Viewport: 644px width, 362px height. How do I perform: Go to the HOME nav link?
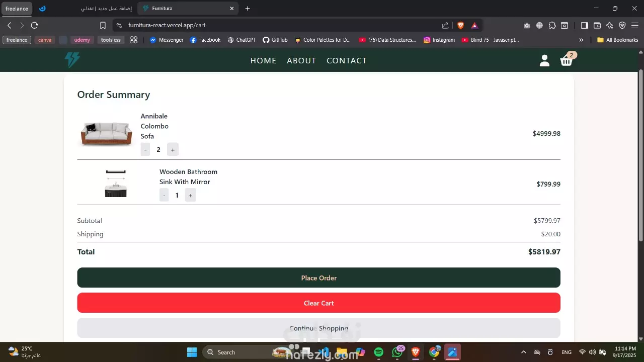click(x=264, y=60)
